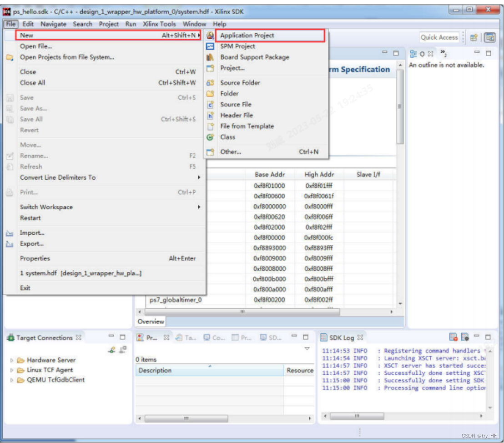Image resolution: width=504 pixels, height=443 pixels.
Task: Click the Outline view icon
Action: 413,54
